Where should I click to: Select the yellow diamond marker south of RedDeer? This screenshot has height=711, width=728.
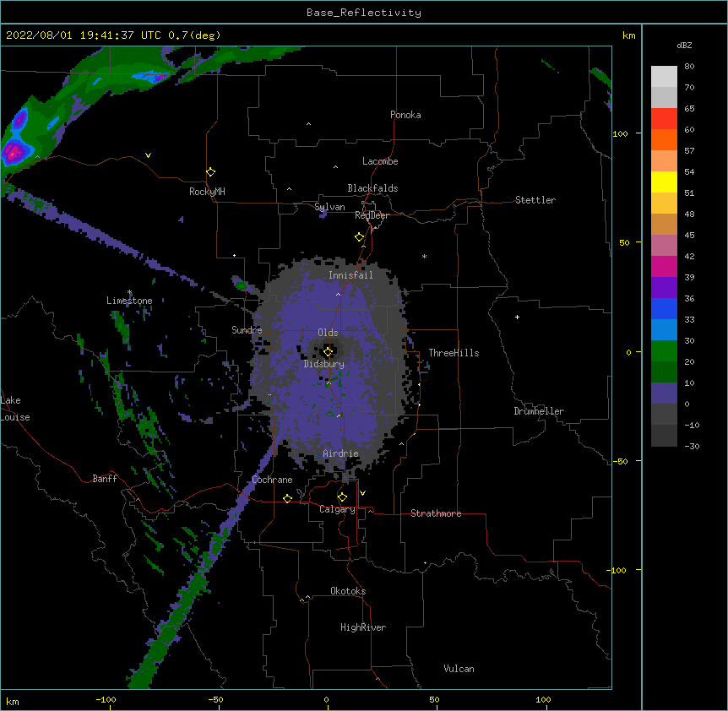(360, 237)
